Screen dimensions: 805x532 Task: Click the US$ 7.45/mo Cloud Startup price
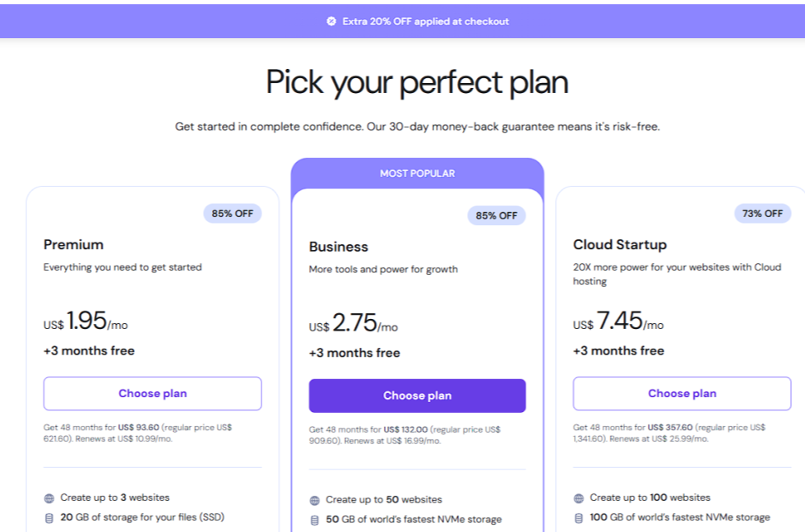pos(618,322)
